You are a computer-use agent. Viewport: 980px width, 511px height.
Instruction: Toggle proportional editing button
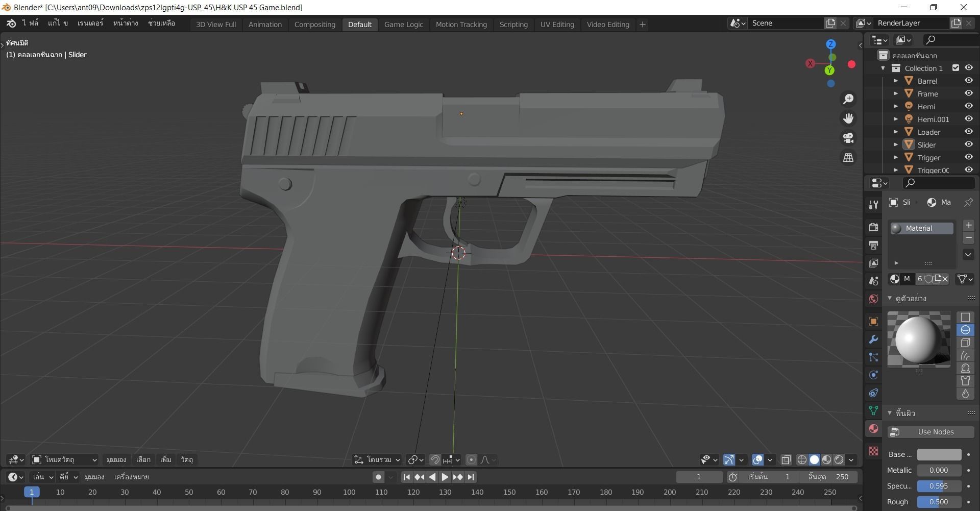point(471,460)
